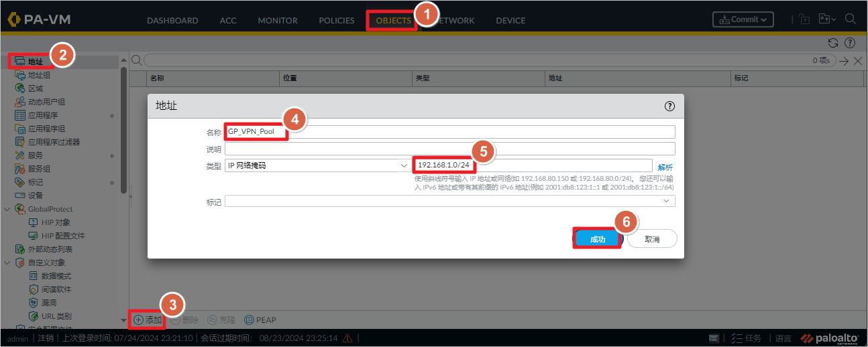Click the 取消 cancel button
This screenshot has height=347, width=868.
click(652, 239)
